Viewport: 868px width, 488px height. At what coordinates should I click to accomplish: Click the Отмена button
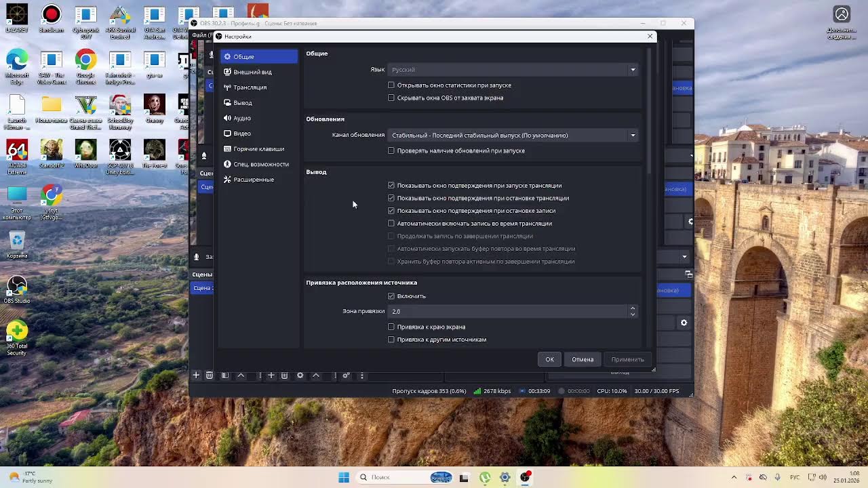coord(583,359)
